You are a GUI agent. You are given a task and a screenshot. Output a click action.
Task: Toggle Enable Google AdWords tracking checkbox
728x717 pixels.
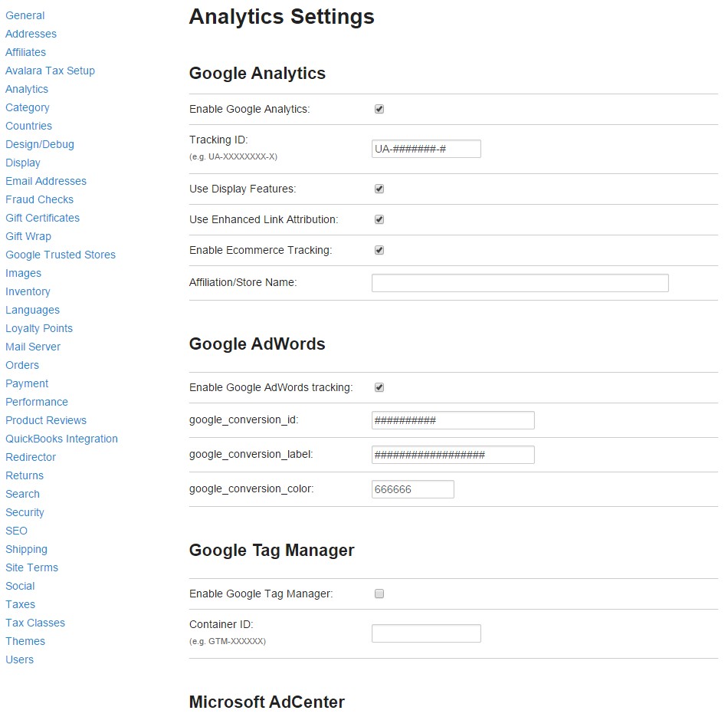pyautogui.click(x=379, y=387)
